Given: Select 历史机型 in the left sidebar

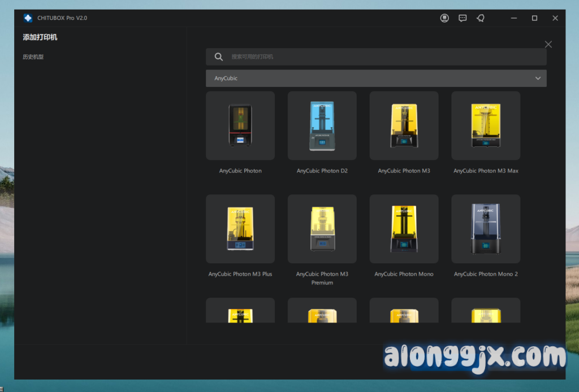Looking at the screenshot, I should (x=33, y=57).
